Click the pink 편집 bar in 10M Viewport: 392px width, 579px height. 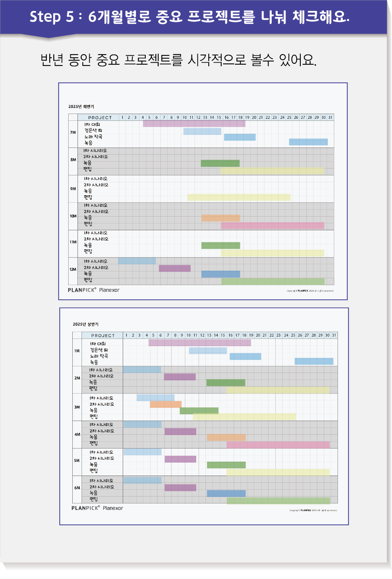coord(273,225)
